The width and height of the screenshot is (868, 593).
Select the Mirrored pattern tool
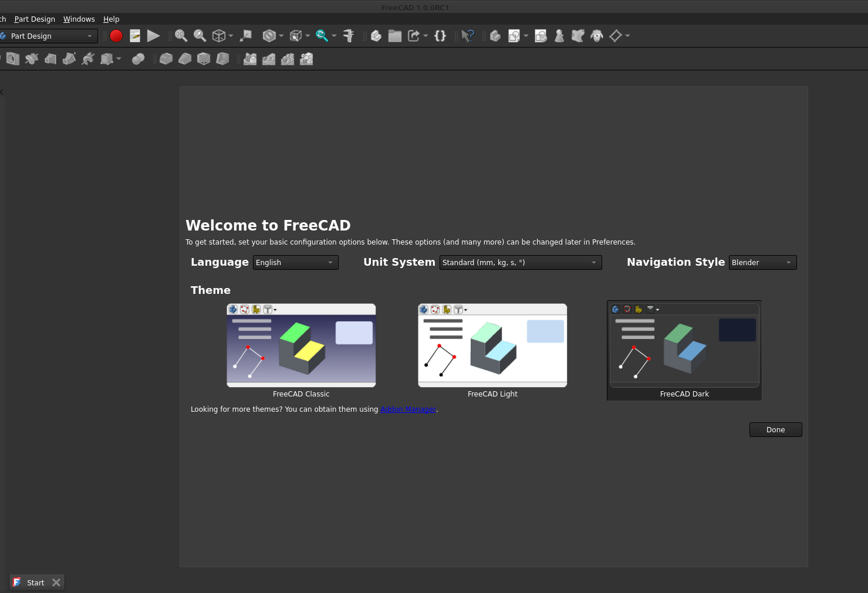point(250,59)
